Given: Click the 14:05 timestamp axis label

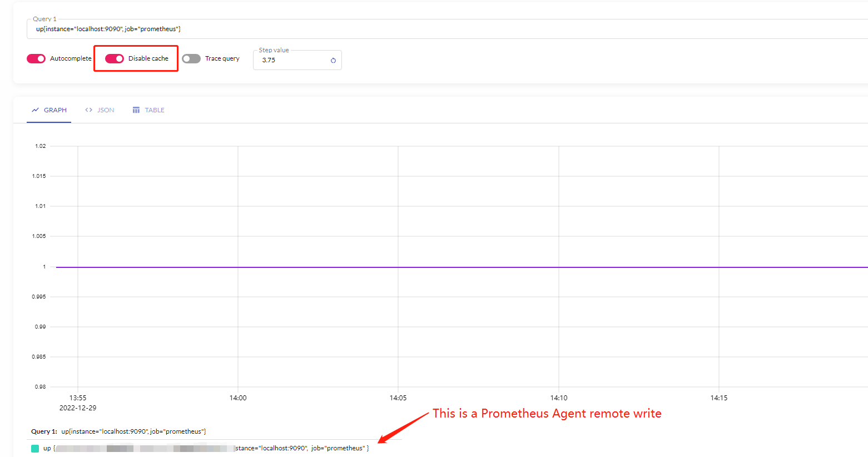Looking at the screenshot, I should click(x=398, y=398).
